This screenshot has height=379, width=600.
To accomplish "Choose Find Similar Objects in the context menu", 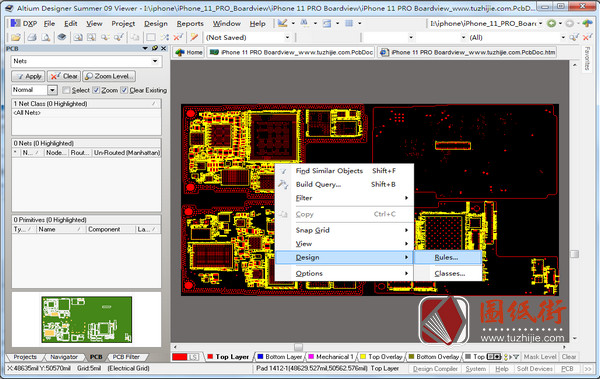I will (344, 171).
